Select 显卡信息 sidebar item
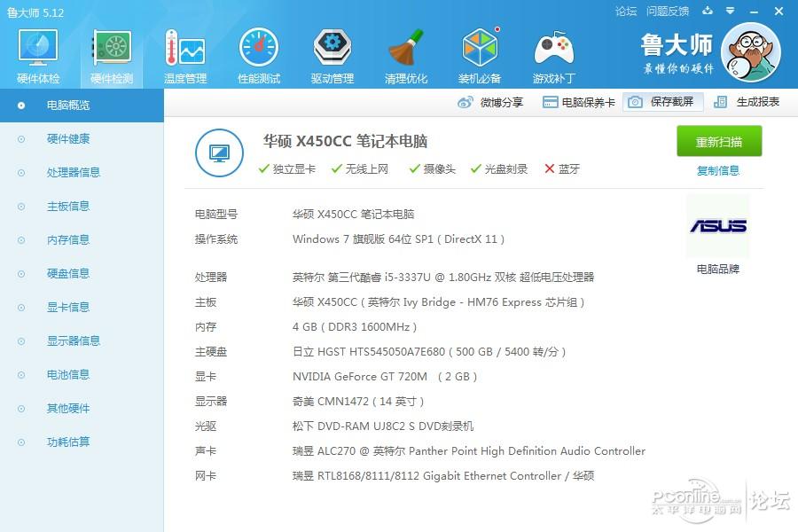Screen dimensions: 798x532 82,307
